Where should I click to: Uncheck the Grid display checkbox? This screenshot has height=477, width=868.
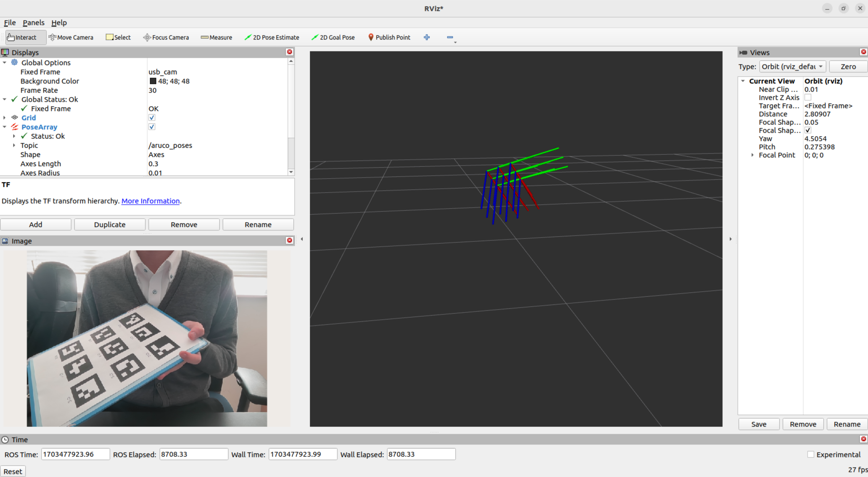pos(152,118)
